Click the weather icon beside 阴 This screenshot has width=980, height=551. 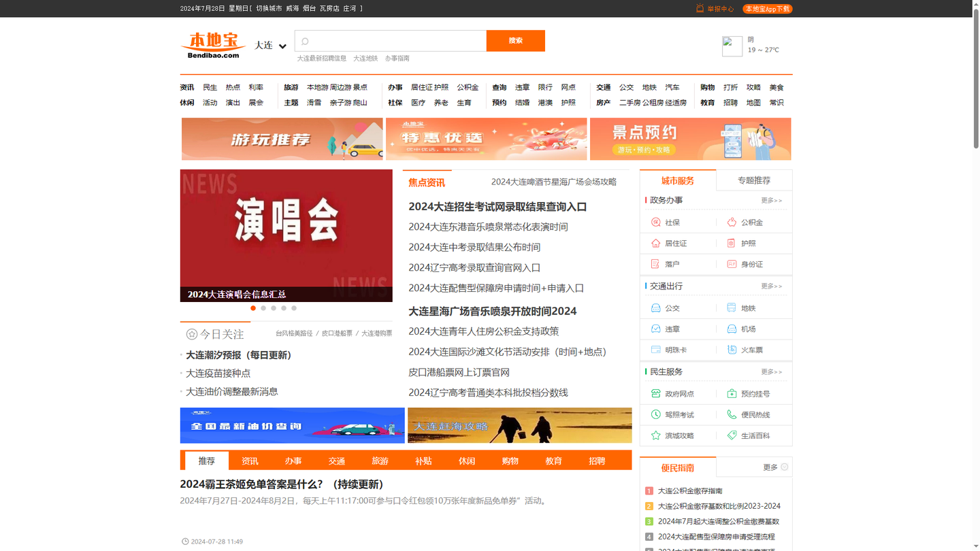pyautogui.click(x=732, y=46)
